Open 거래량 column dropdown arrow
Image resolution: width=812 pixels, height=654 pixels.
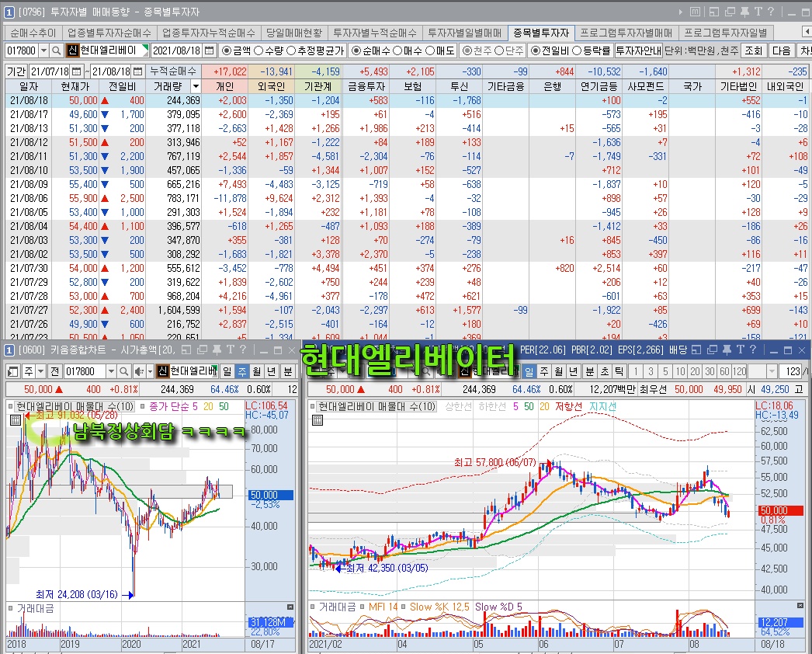(x=196, y=86)
